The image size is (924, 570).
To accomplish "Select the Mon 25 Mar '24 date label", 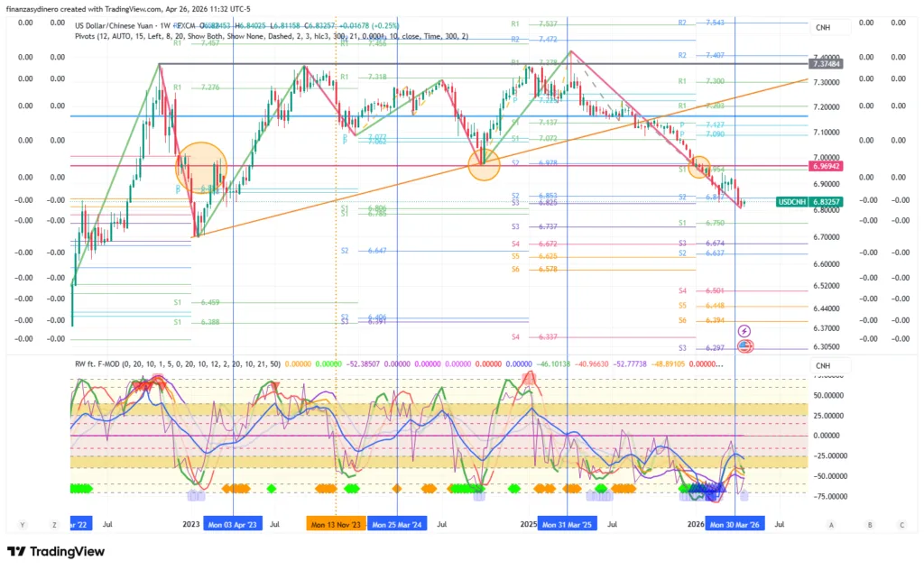I will tap(396, 524).
